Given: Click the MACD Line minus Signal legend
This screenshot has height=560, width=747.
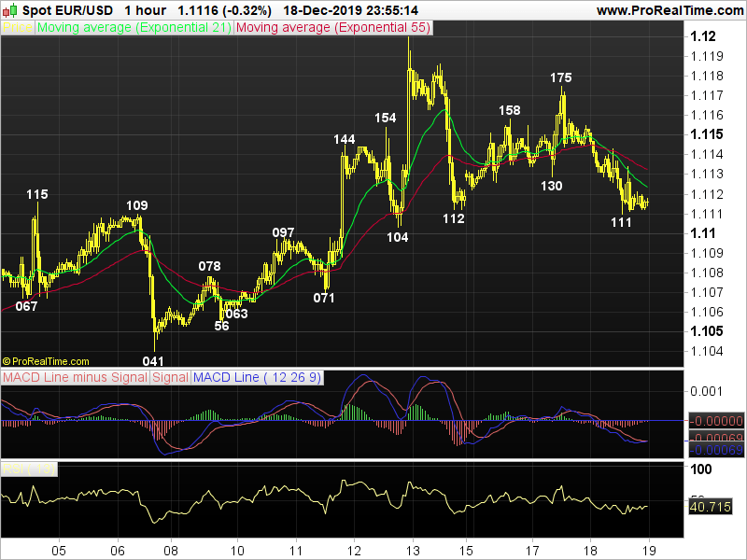Looking at the screenshot, I should pos(75,378).
